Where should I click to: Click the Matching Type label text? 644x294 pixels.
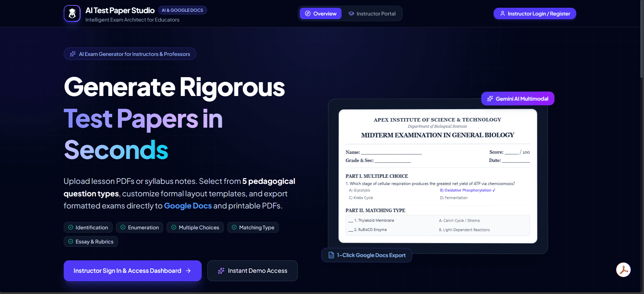tap(257, 228)
